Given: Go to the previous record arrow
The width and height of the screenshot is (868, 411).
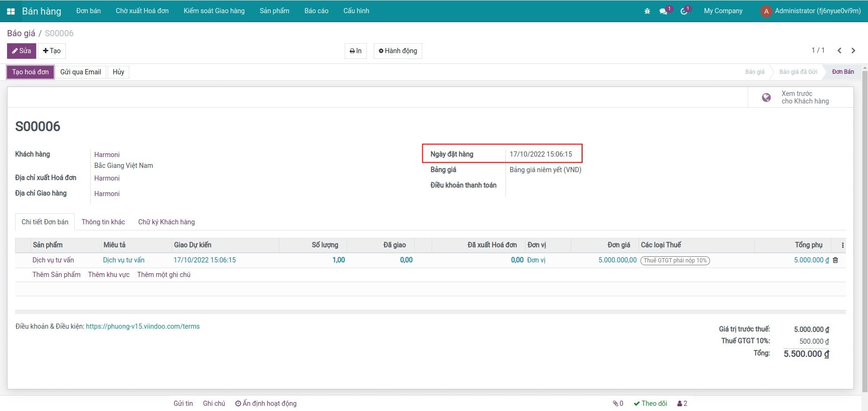Looking at the screenshot, I should (839, 50).
